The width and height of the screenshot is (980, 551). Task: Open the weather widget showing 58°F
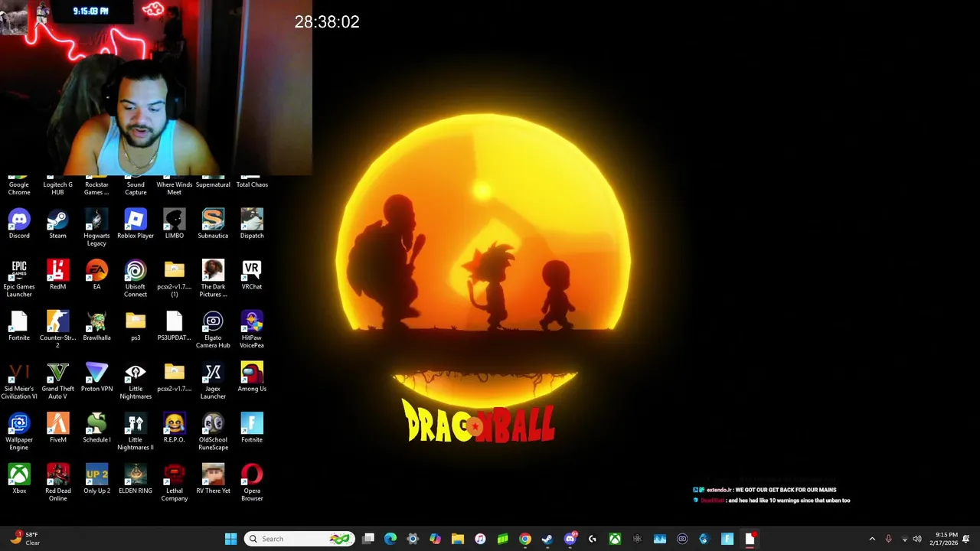[x=24, y=539]
